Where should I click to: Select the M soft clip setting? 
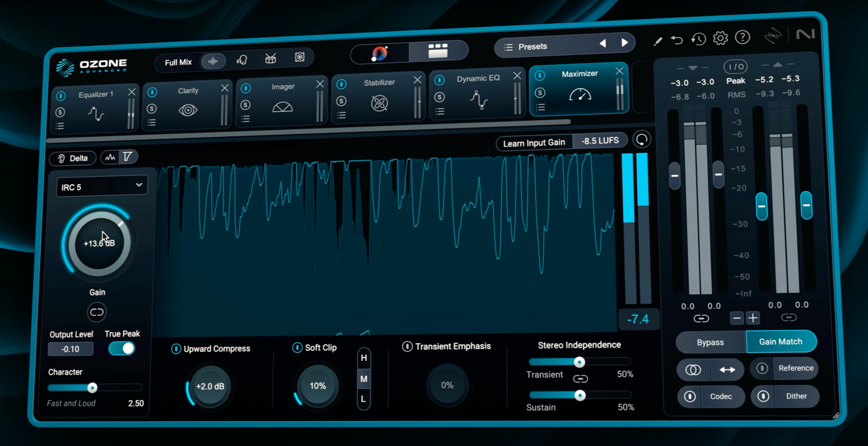[x=364, y=379]
